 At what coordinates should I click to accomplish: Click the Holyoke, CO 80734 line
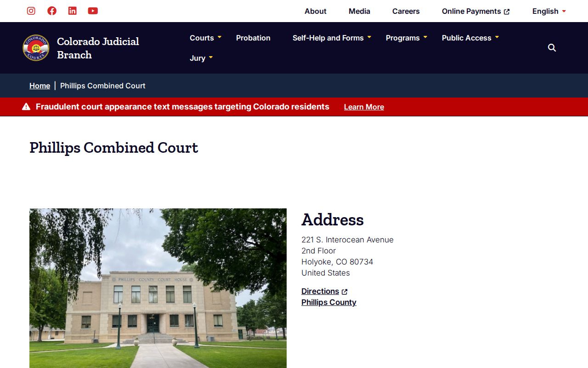coord(337,262)
